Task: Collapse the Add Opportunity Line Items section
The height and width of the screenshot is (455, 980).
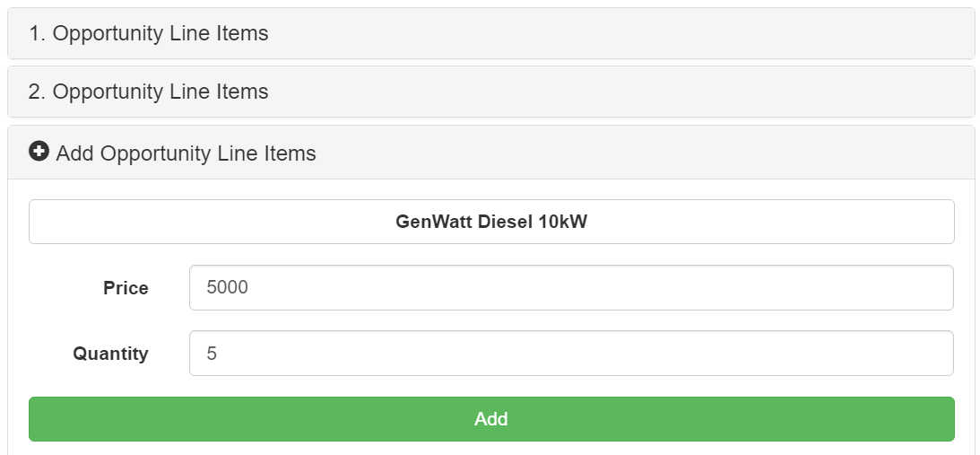Action: click(490, 153)
